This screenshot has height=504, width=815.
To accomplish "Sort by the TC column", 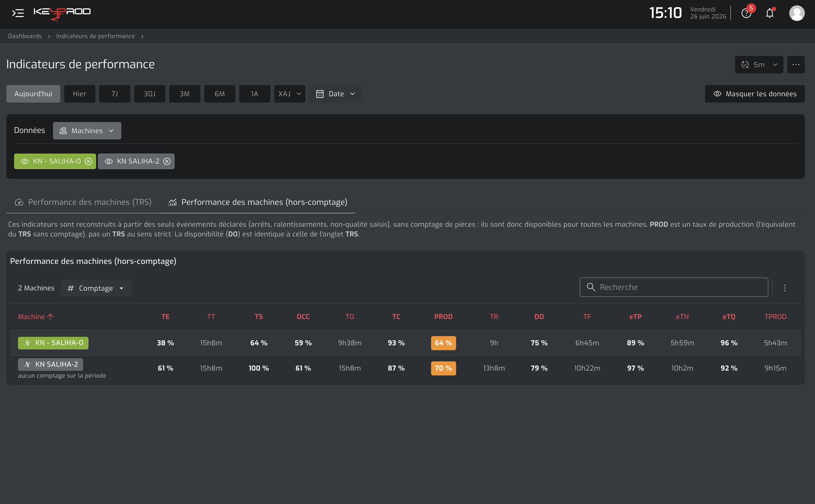I will [x=396, y=317].
